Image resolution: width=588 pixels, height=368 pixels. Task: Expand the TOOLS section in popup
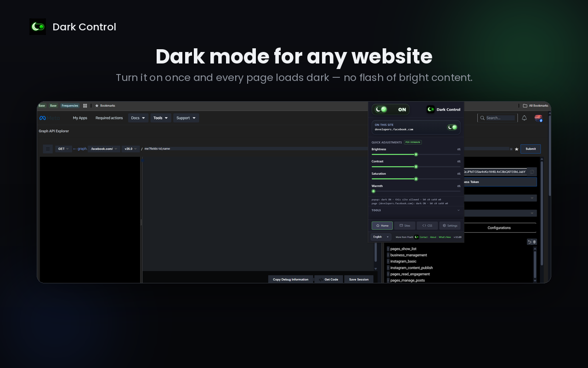coord(416,210)
